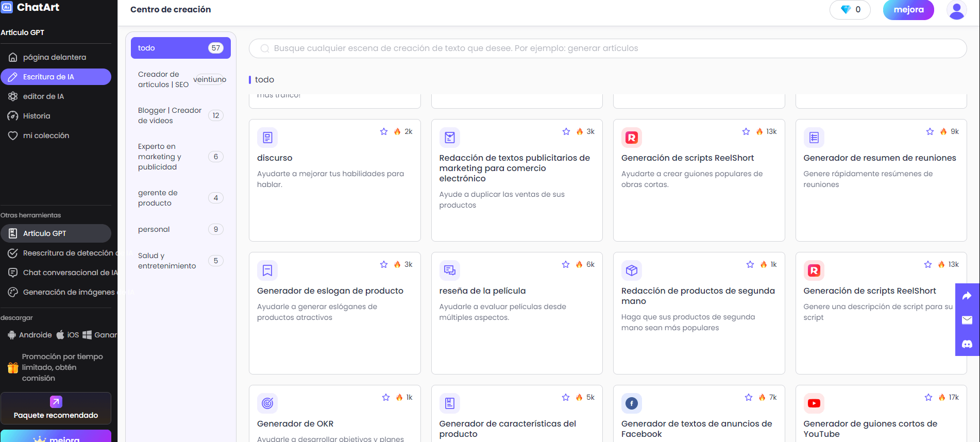Star the marketing texts for e-commerce card
The width and height of the screenshot is (980, 442).
566,131
